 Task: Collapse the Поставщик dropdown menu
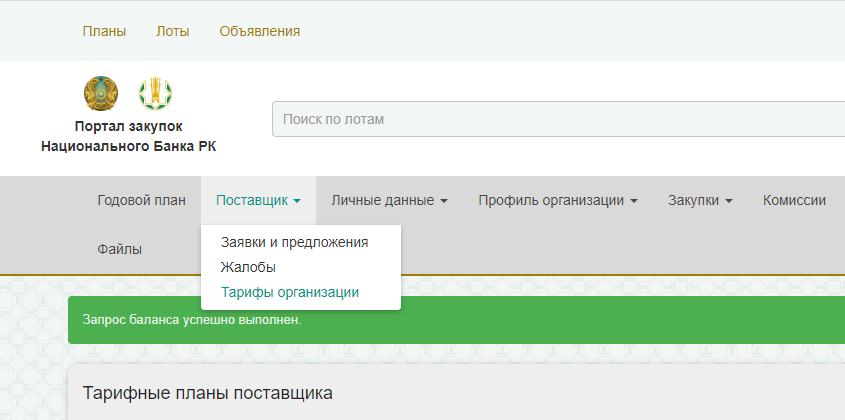coord(258,200)
